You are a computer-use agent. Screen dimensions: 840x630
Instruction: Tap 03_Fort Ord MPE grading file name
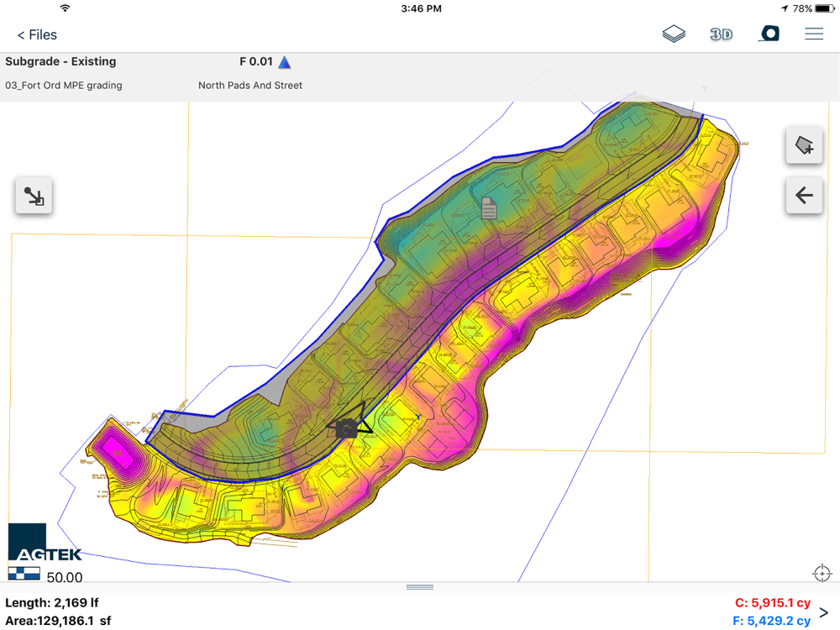click(64, 86)
